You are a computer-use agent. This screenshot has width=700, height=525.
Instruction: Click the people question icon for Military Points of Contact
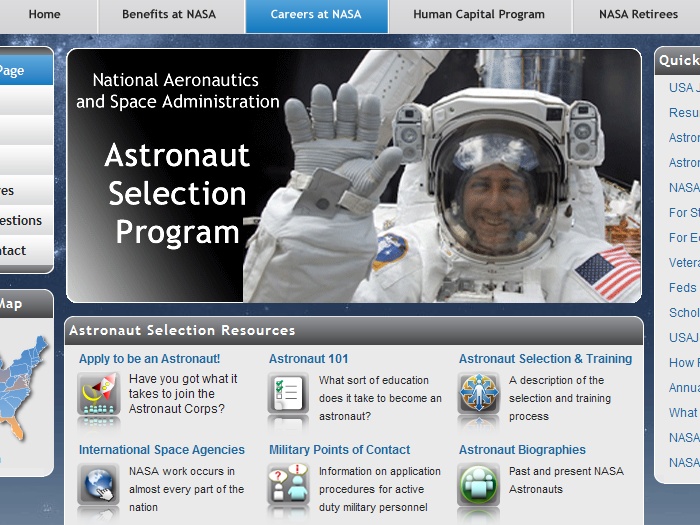click(x=288, y=484)
